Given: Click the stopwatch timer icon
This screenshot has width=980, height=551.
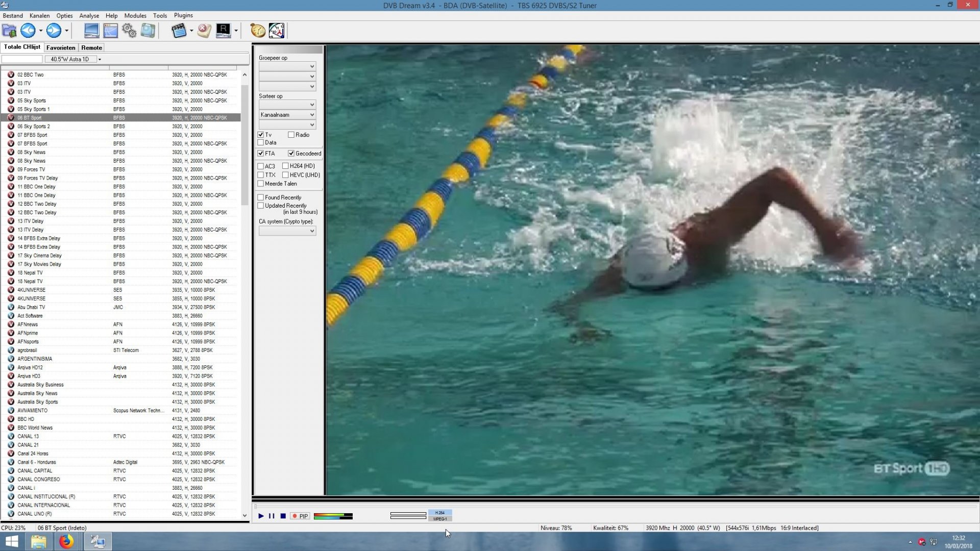Looking at the screenshot, I should [x=257, y=31].
